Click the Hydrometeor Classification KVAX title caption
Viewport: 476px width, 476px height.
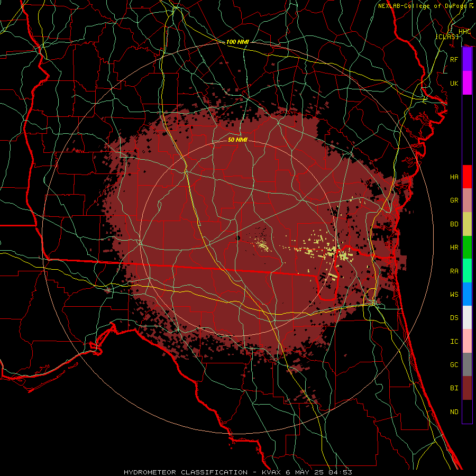[237, 472]
